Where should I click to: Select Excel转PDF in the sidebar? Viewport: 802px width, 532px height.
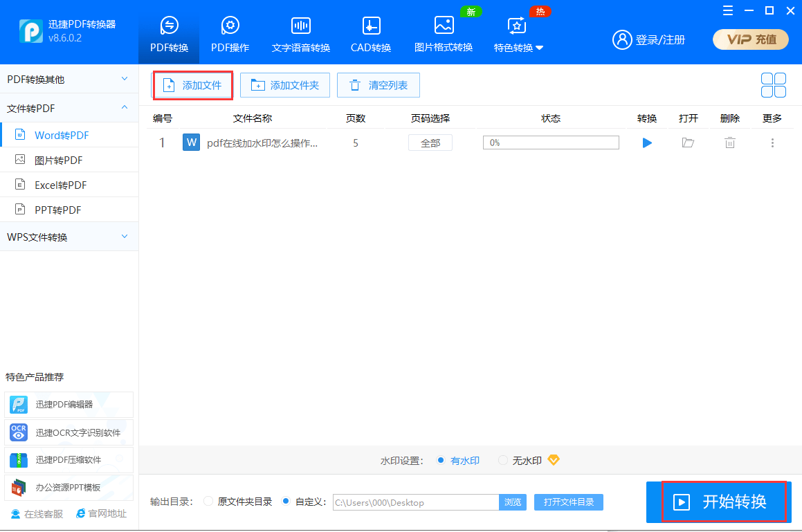[x=69, y=185]
